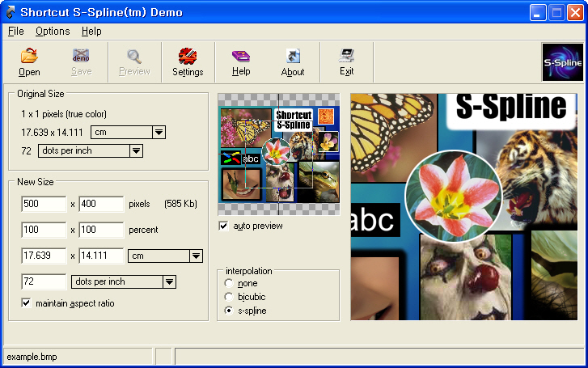Click the second percent field

coord(101,230)
